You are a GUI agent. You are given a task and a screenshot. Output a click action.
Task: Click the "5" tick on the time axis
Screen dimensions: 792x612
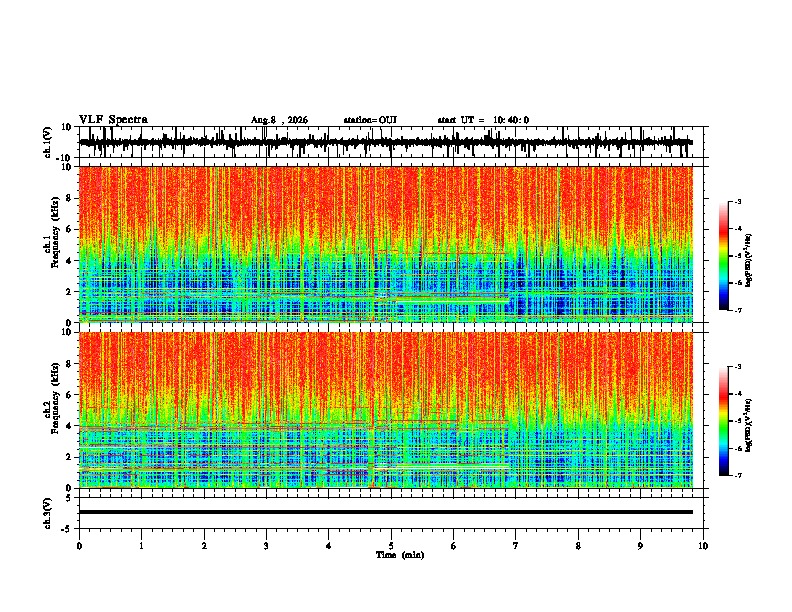[391, 546]
